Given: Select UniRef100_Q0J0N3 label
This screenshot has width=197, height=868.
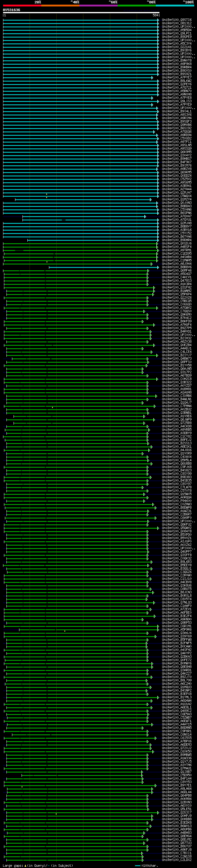Looking at the screenshot, I should coord(177,203).
